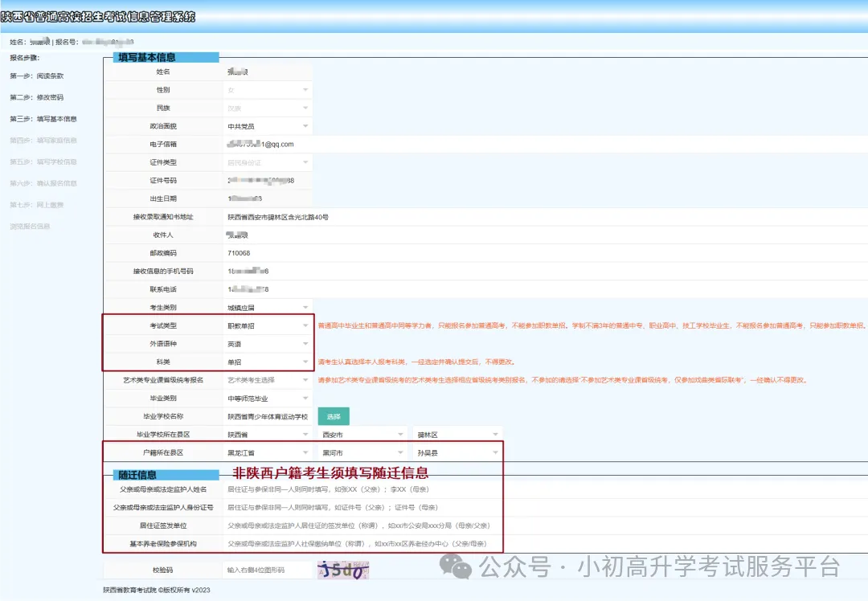Image resolution: width=868 pixels, height=601 pixels.
Task: Click the 陕西省普通高校招生考试信息管理系统 title
Action: [98, 17]
